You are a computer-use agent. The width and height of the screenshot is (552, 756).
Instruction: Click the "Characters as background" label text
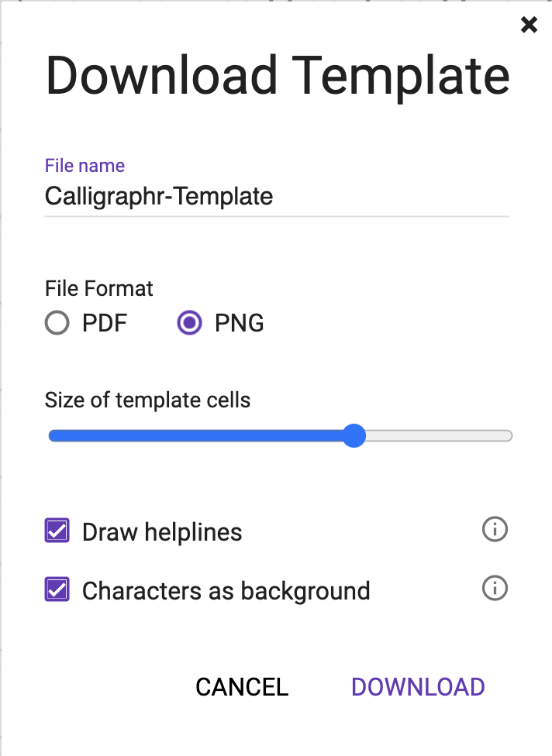point(226,591)
